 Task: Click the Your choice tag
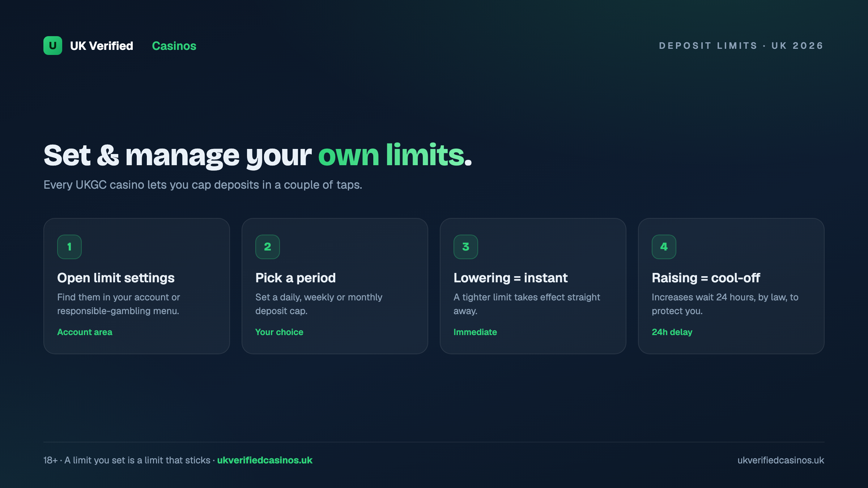point(279,332)
